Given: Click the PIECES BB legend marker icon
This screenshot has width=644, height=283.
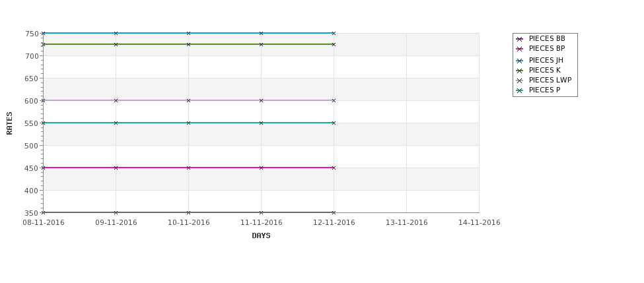Looking at the screenshot, I should [x=520, y=40].
